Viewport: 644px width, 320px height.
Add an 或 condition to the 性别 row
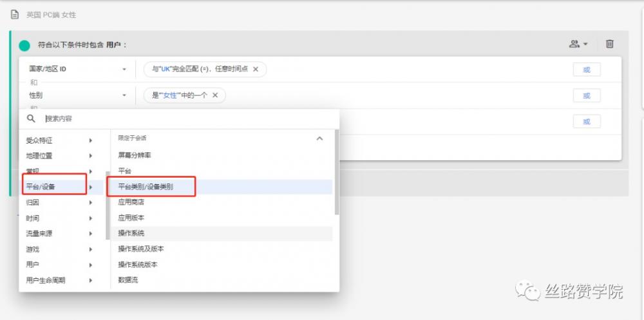pyautogui.click(x=587, y=96)
